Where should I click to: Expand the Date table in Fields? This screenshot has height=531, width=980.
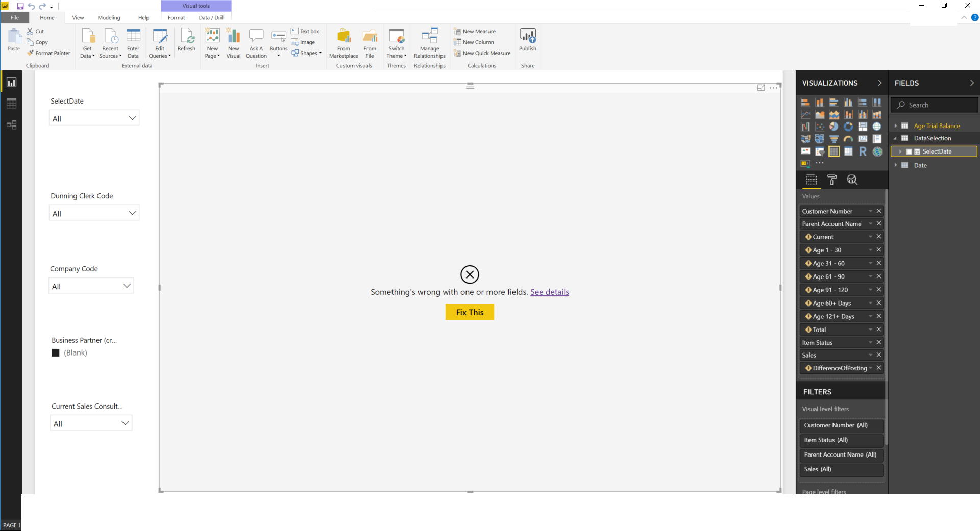tap(895, 165)
